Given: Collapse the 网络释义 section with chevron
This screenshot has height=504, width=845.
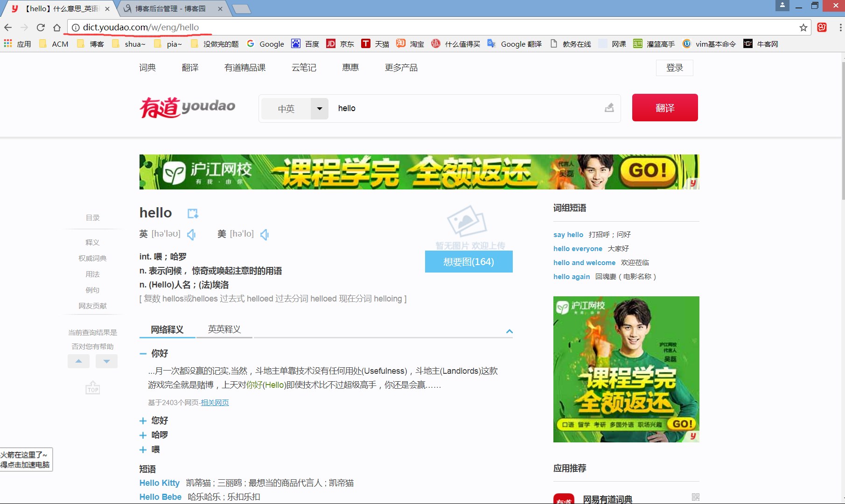Looking at the screenshot, I should pyautogui.click(x=509, y=331).
